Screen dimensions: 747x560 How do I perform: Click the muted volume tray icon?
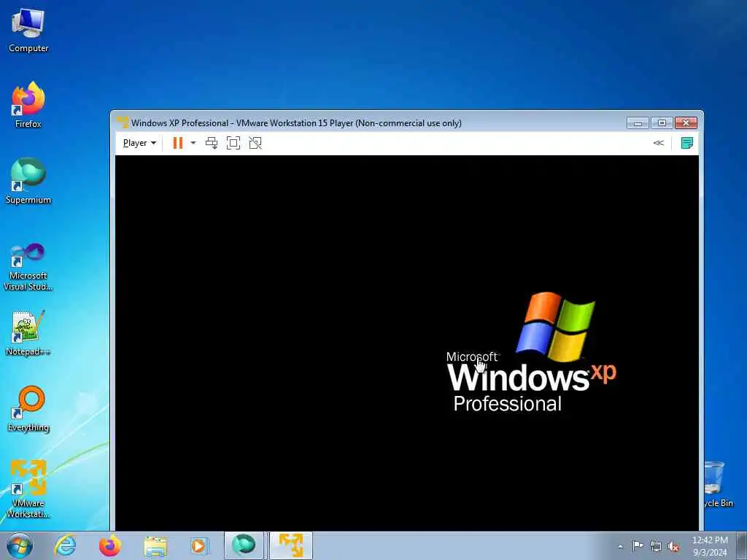(673, 547)
